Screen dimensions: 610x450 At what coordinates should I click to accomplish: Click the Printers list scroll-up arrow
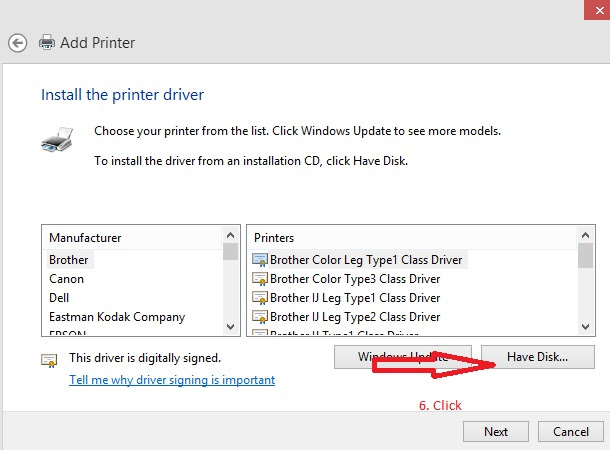click(x=585, y=235)
